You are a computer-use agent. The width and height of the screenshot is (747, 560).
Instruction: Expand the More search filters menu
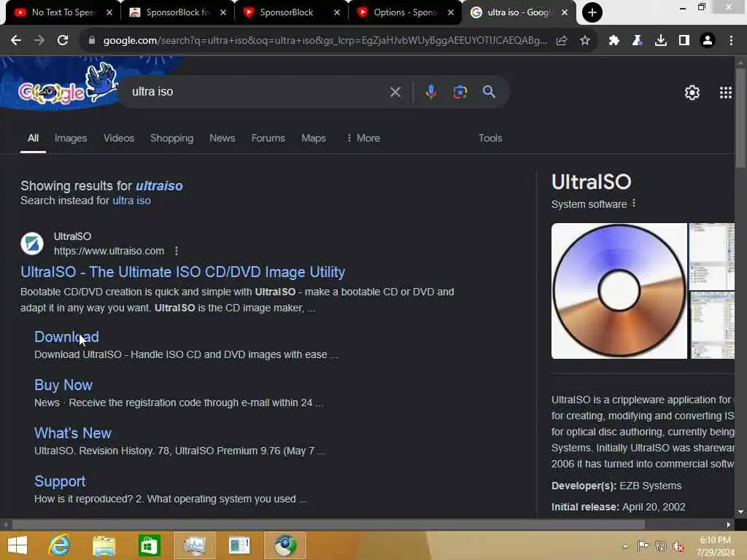[363, 138]
